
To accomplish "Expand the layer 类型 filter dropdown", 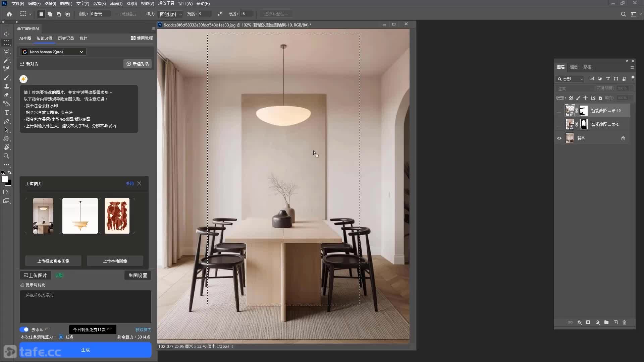I will pyautogui.click(x=570, y=79).
